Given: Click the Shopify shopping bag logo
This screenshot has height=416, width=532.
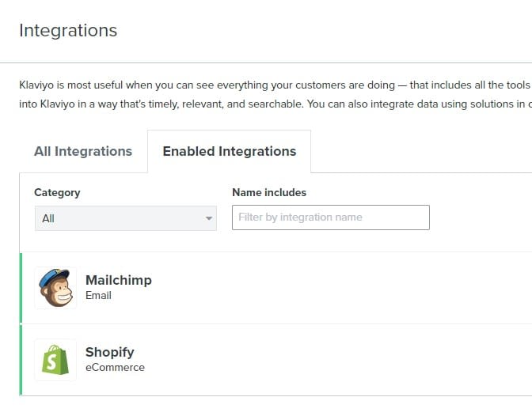Looking at the screenshot, I should coord(55,360).
